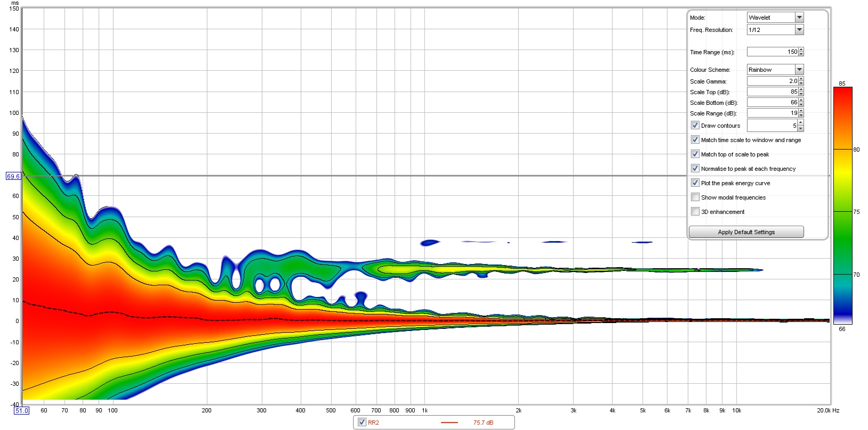Screen dimensions: 868x430
Task: Decrease the contour count with the down arrow
Action: pos(801,128)
